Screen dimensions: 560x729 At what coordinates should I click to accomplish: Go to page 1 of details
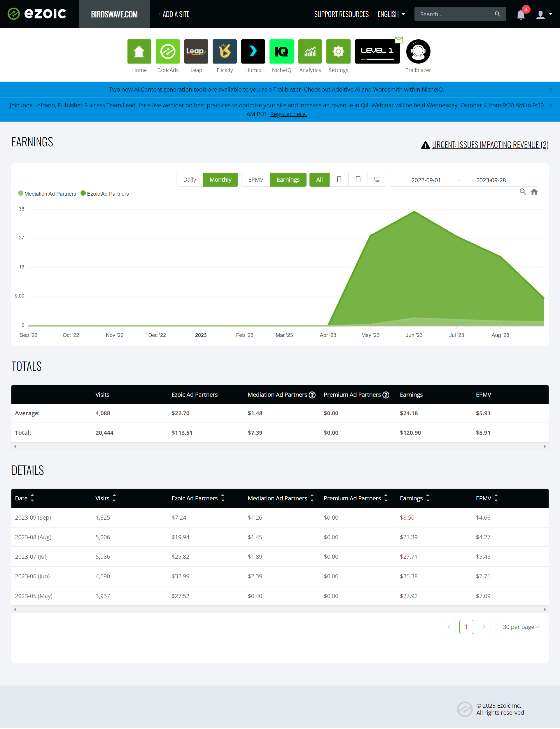(466, 627)
